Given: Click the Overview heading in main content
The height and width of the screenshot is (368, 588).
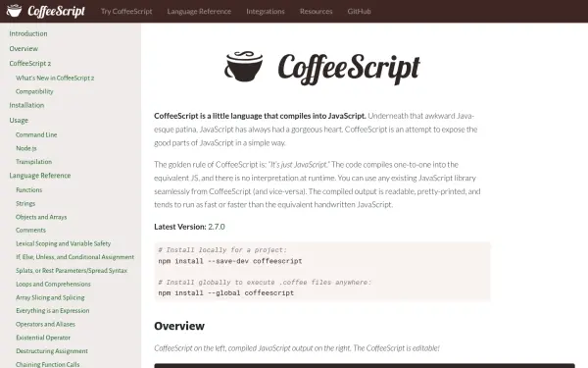Looking at the screenshot, I should pyautogui.click(x=179, y=326).
